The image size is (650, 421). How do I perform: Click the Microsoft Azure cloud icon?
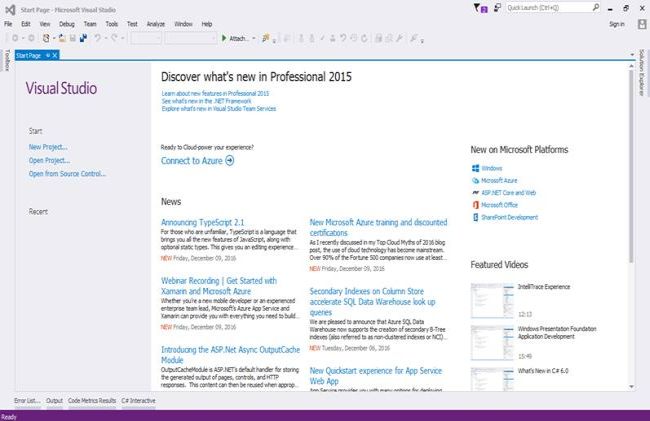click(475, 181)
